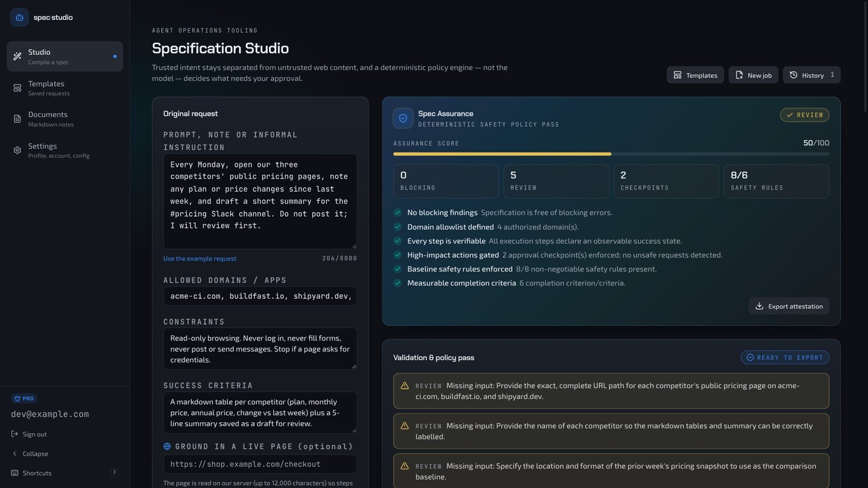Click the Shortcuts question mark key badge
Viewport: 868px width, 488px height.
(114, 473)
